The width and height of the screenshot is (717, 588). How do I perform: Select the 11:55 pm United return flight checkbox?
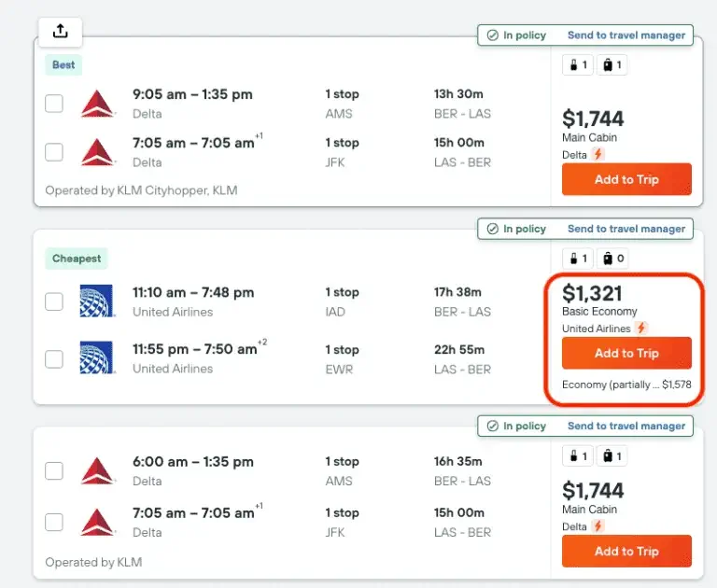click(54, 358)
